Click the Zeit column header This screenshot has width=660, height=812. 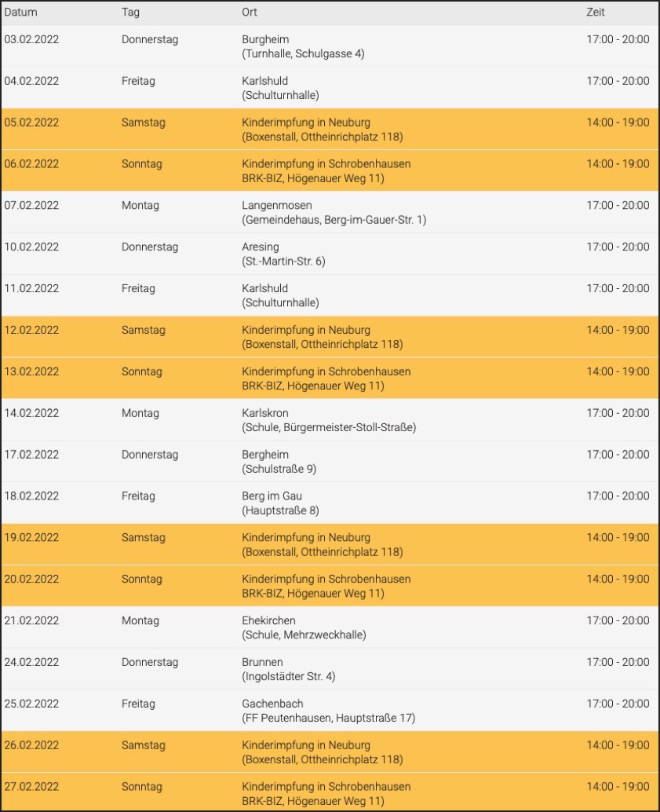(596, 13)
